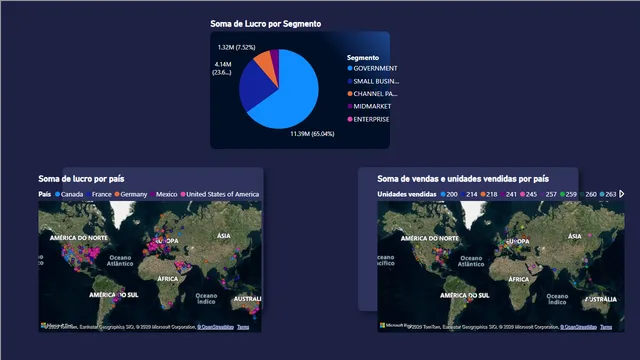Open OpenStreetMap link on sales map
The image size is (640, 360).
[x=578, y=327]
